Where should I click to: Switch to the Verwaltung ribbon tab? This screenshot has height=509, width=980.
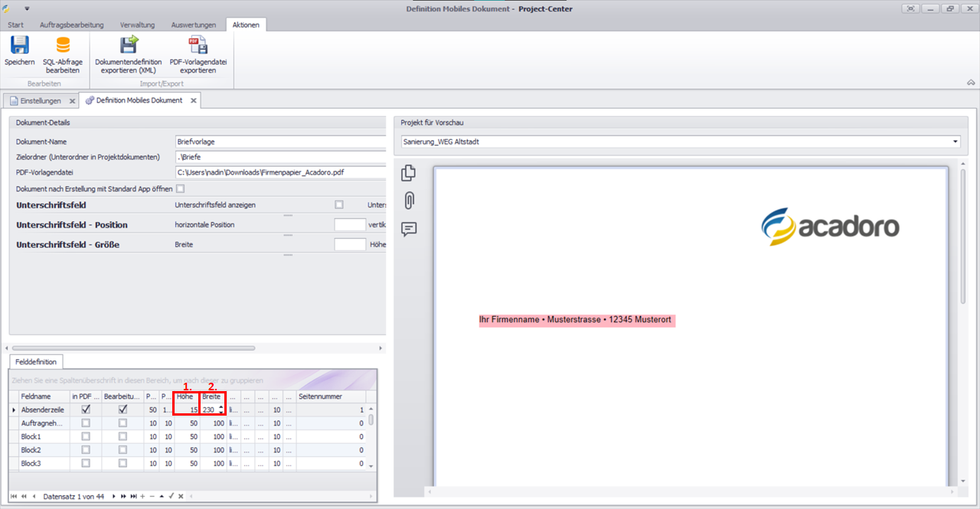pos(137,25)
